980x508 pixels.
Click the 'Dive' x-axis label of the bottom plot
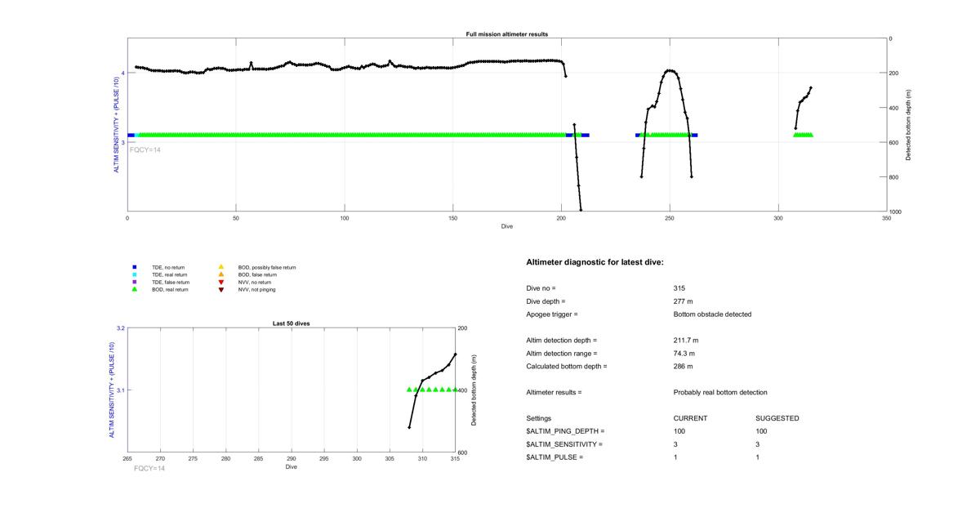click(291, 467)
